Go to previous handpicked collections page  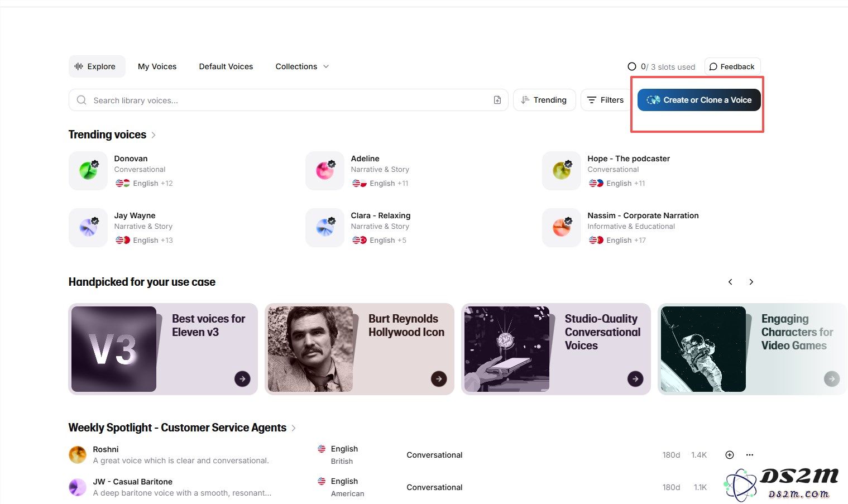[x=730, y=282]
